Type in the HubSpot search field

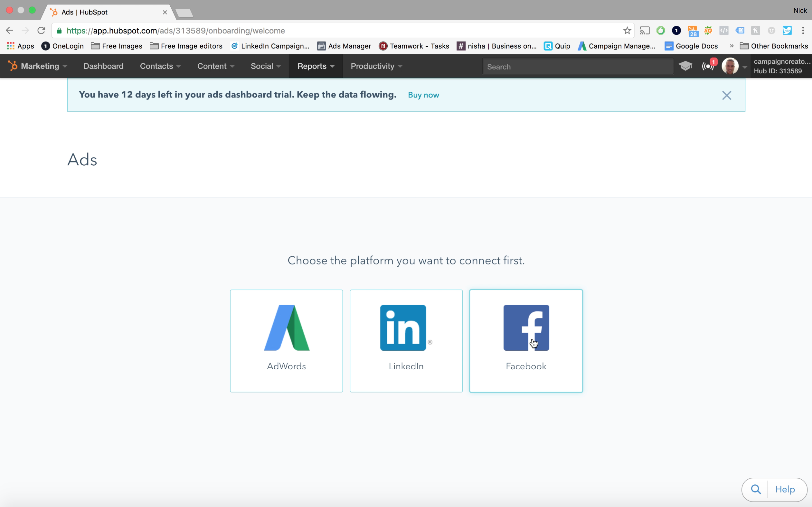click(x=577, y=66)
